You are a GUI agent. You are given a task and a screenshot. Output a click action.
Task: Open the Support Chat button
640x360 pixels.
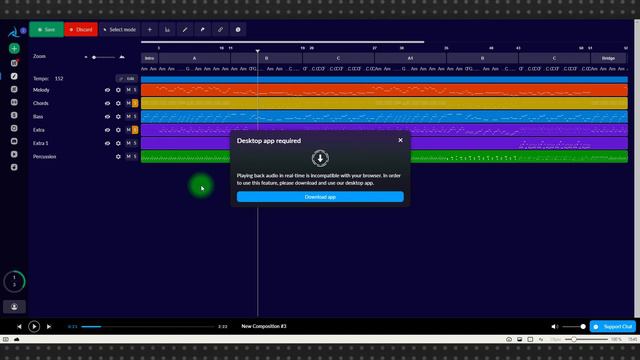point(613,327)
